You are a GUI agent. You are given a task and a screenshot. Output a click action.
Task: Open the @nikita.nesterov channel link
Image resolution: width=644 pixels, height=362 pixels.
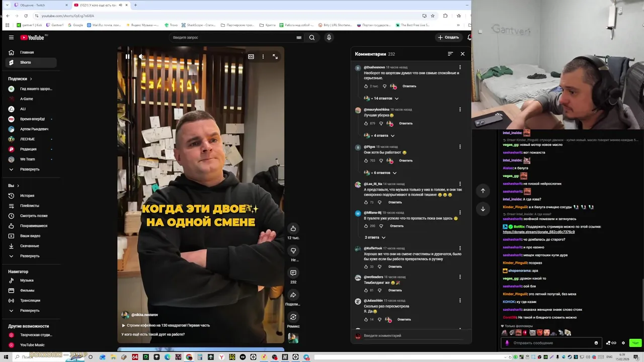point(145,315)
